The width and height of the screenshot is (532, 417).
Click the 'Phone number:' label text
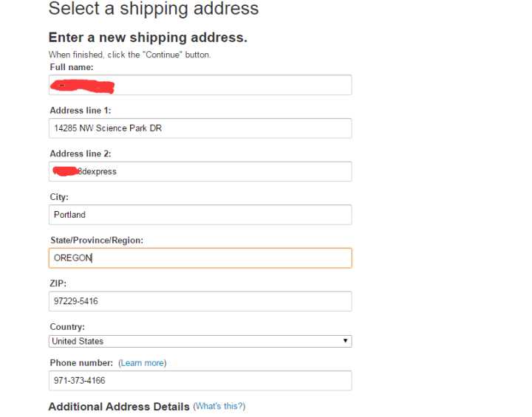coord(81,363)
